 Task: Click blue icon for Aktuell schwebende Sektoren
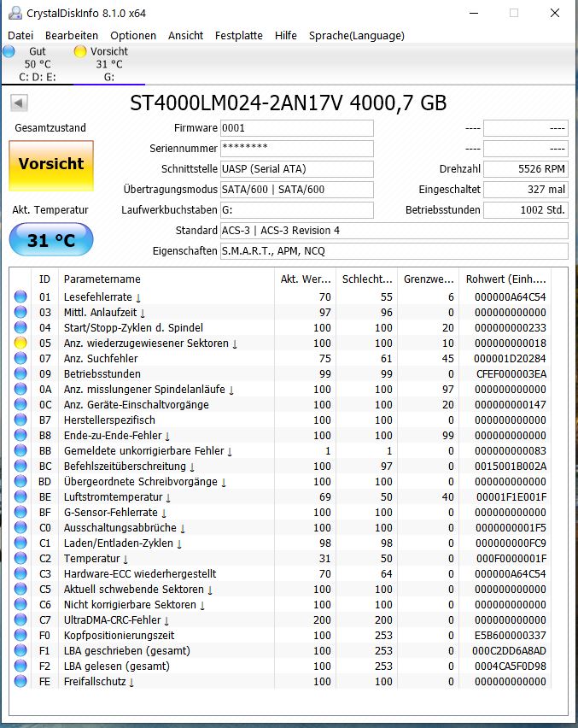pos(20,589)
